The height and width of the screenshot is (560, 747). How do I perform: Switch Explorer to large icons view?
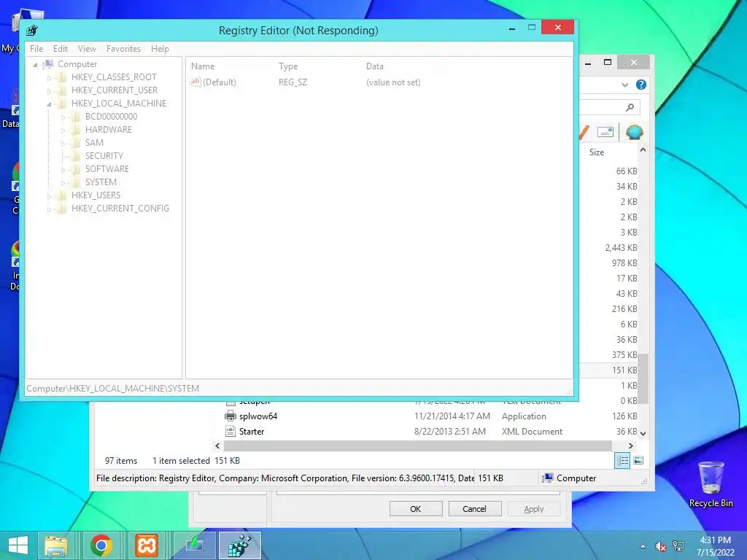pyautogui.click(x=638, y=461)
